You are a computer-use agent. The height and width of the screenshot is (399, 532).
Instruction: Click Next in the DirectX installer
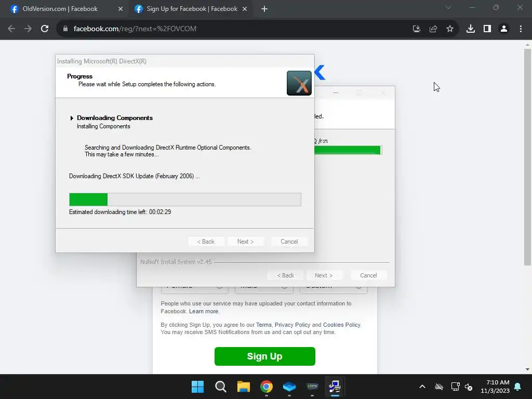point(245,242)
